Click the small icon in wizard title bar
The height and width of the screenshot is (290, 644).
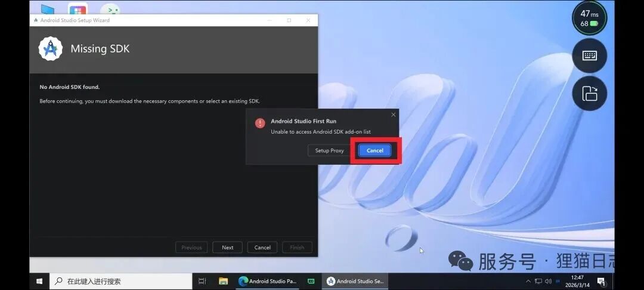point(36,20)
